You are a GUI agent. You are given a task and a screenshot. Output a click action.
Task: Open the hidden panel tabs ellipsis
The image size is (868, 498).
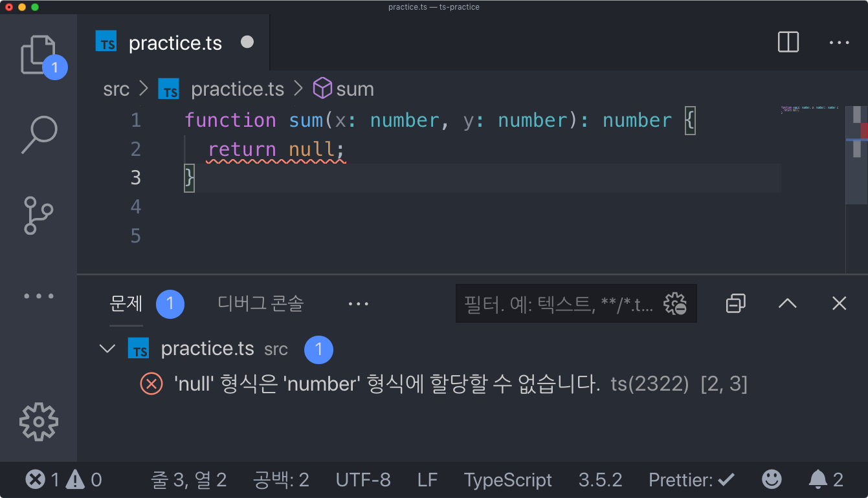point(358,303)
